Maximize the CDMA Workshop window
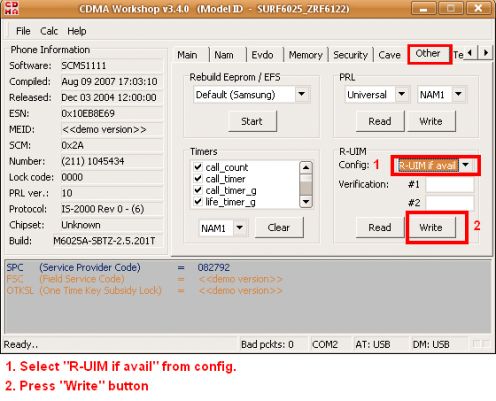Screen dimensions: 496x401 451,8
